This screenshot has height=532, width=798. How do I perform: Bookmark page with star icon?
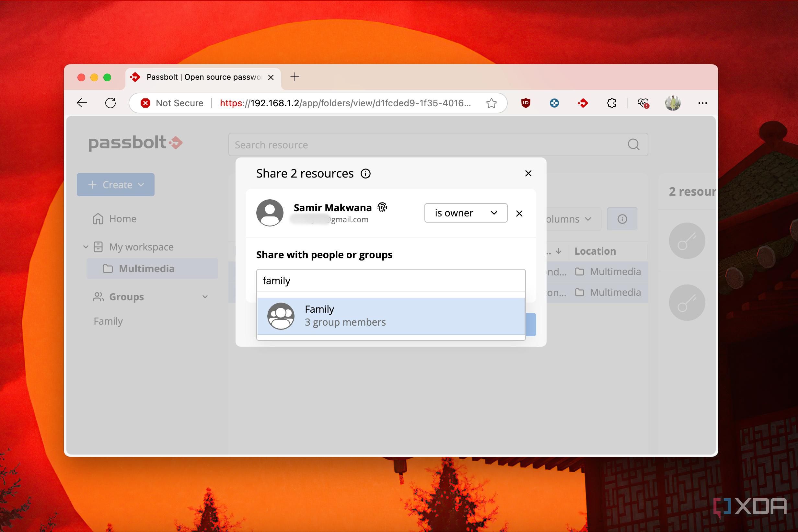click(491, 103)
